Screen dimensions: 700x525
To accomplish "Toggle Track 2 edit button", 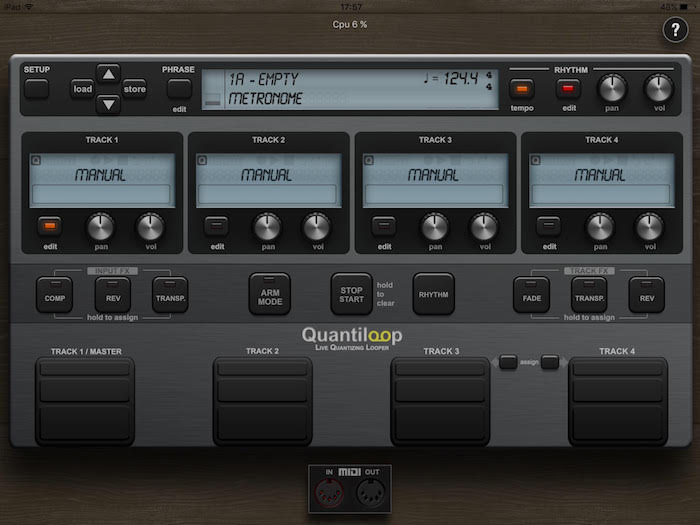I will (x=217, y=226).
